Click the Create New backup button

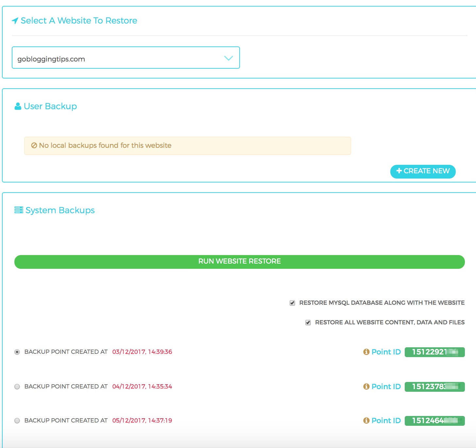[x=423, y=171]
